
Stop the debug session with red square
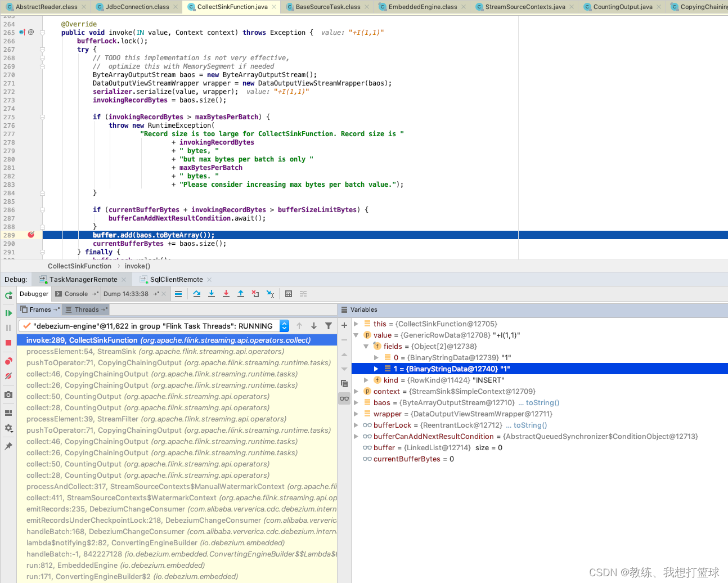(x=8, y=343)
